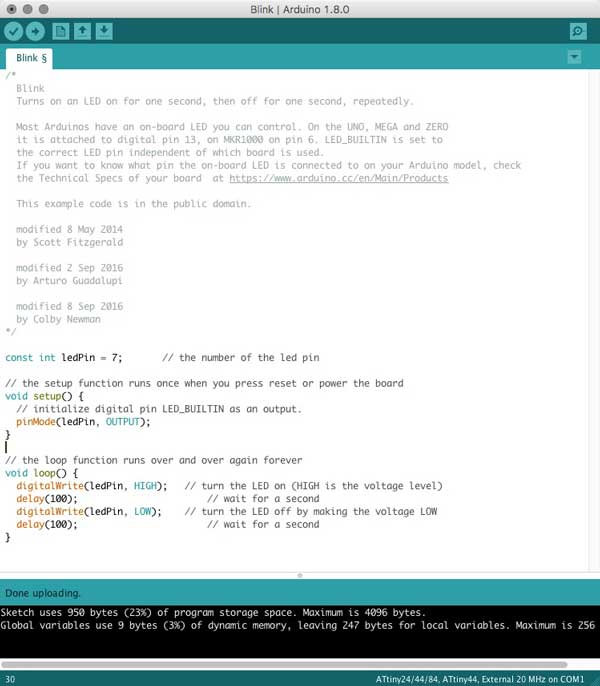Click the 'void setup() {' line
Image resolution: width=600 pixels, height=686 pixels.
pos(44,396)
